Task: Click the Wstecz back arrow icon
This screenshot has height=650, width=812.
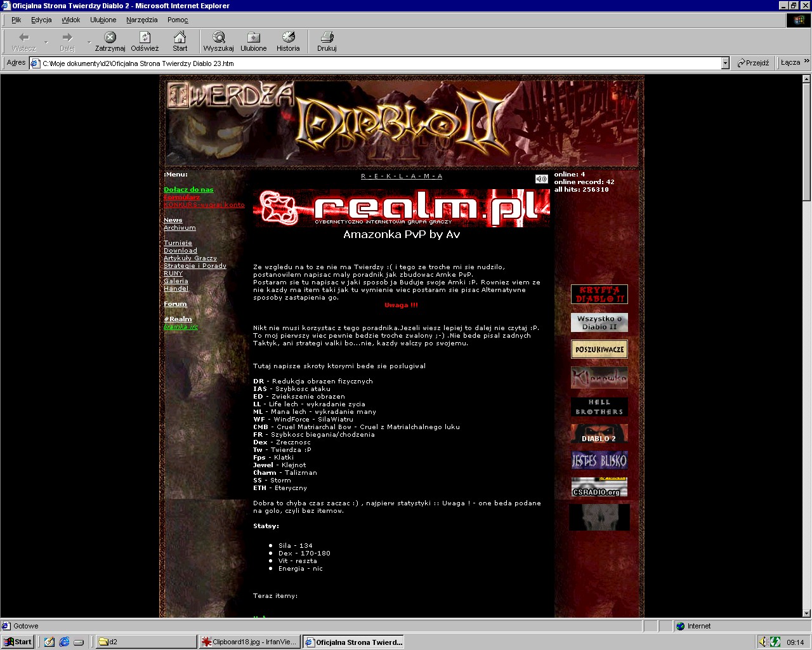Action: point(24,37)
